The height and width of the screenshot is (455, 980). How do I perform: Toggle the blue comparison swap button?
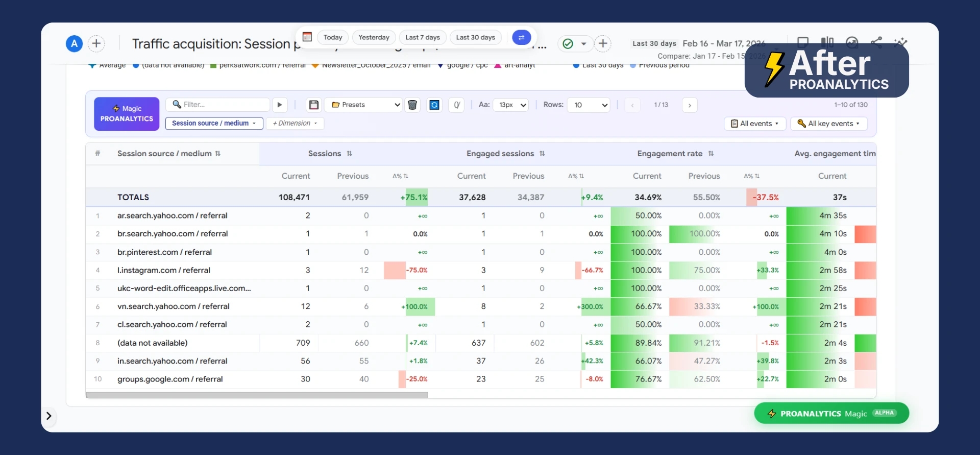click(x=521, y=37)
